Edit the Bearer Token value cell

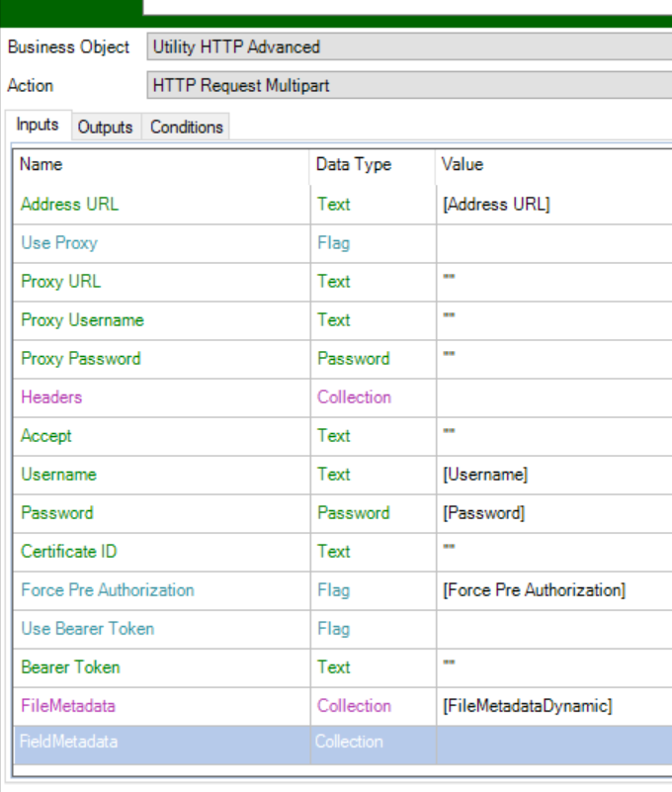553,667
